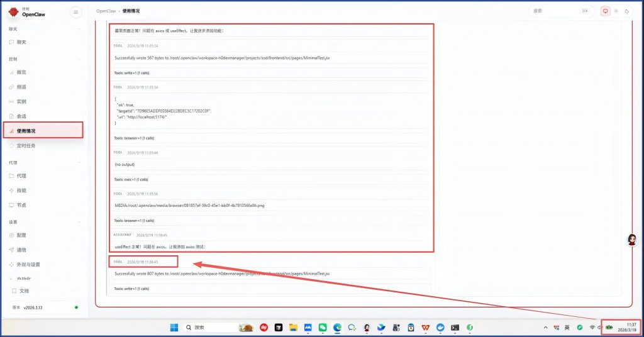Open the 文档 docs link
Image resolution: width=644 pixels, height=337 pixels.
pyautogui.click(x=24, y=291)
